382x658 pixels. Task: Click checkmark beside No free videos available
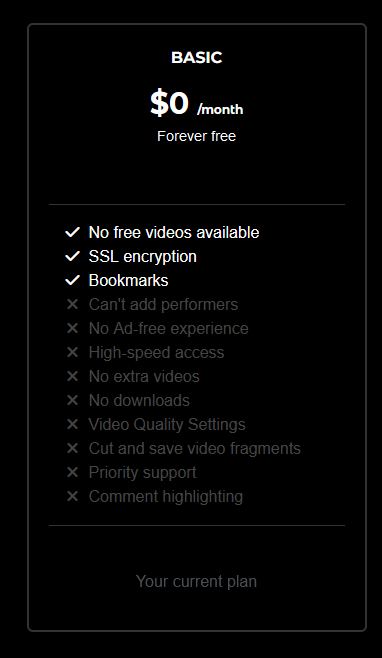coord(73,232)
